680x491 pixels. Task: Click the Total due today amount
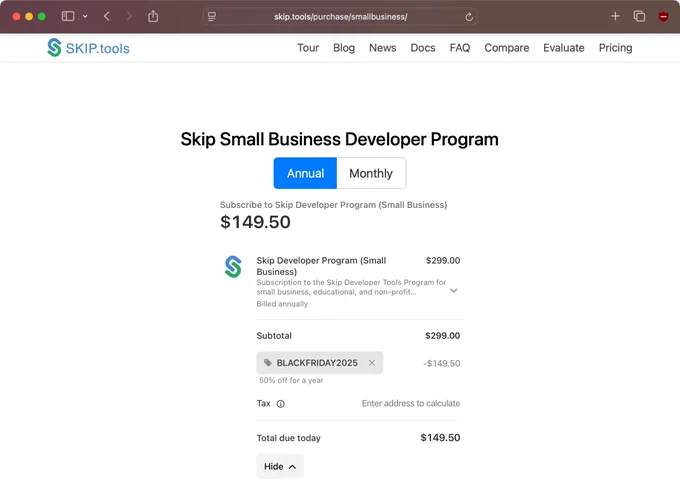coord(440,438)
